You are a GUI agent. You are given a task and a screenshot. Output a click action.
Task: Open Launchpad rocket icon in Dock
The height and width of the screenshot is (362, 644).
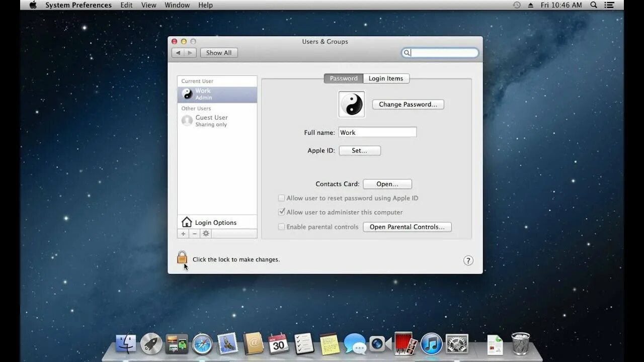[x=151, y=344]
